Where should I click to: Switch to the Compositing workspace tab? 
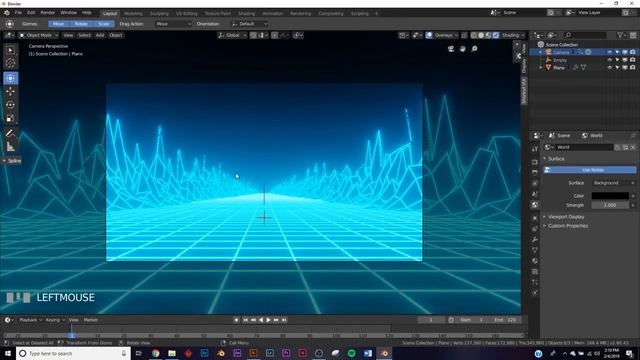[x=331, y=13]
